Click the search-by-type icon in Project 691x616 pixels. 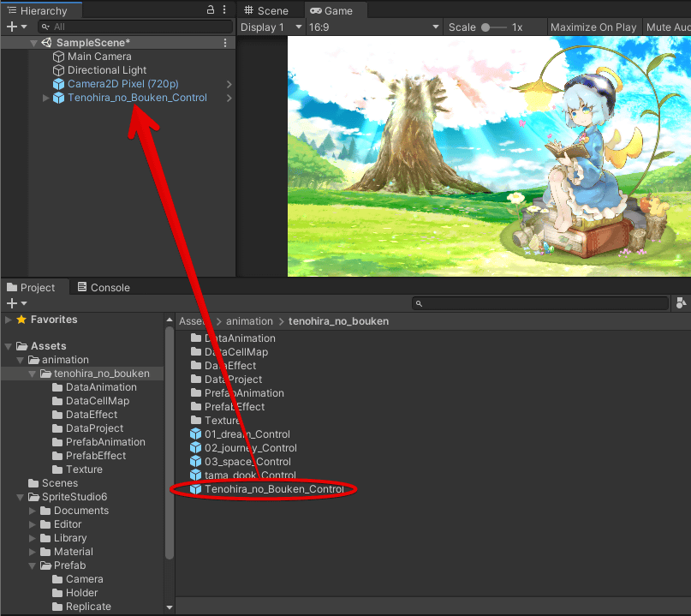point(681,303)
